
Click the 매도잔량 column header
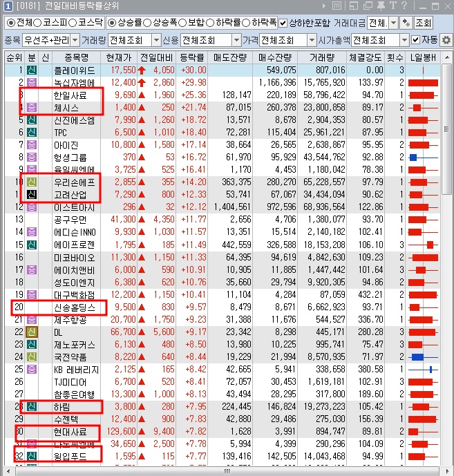point(230,57)
